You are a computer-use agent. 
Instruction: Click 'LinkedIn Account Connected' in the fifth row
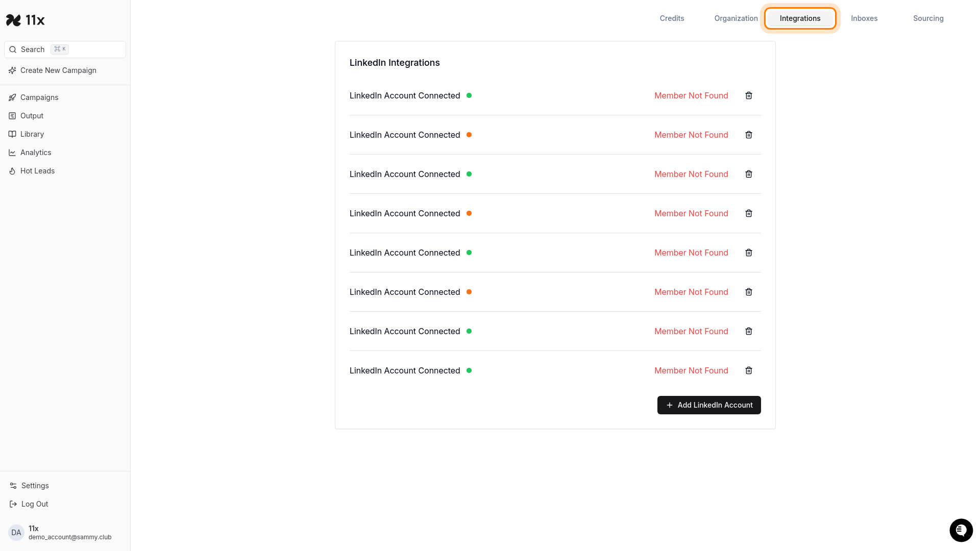405,253
